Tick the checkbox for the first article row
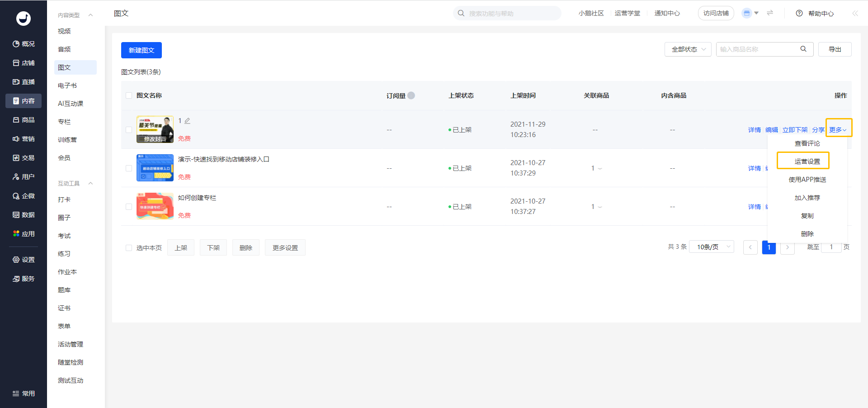Image resolution: width=868 pixels, height=408 pixels. pyautogui.click(x=129, y=130)
